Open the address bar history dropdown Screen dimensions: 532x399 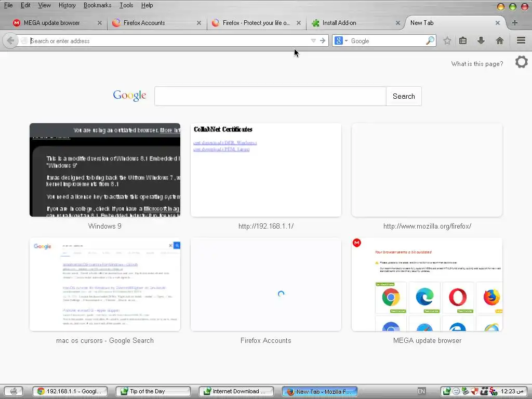point(313,41)
